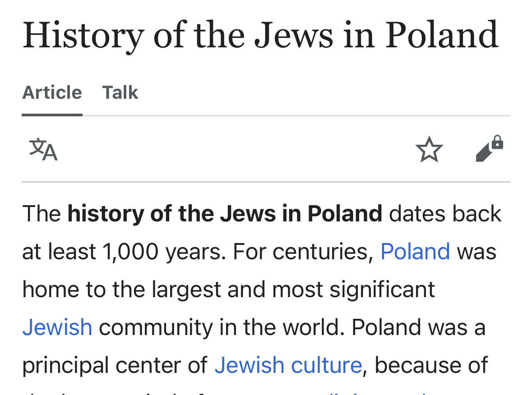Click the locked edit pencil icon
The height and width of the screenshot is (395, 532).
[490, 149]
